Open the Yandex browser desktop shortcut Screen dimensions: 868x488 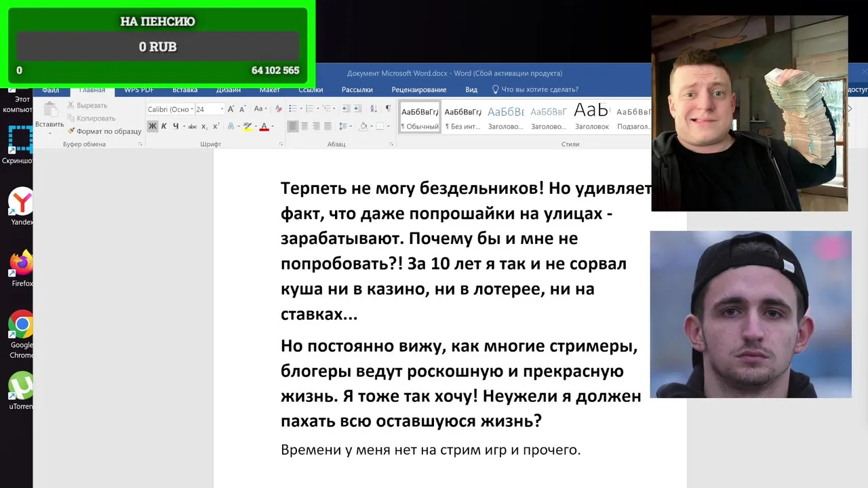[22, 207]
